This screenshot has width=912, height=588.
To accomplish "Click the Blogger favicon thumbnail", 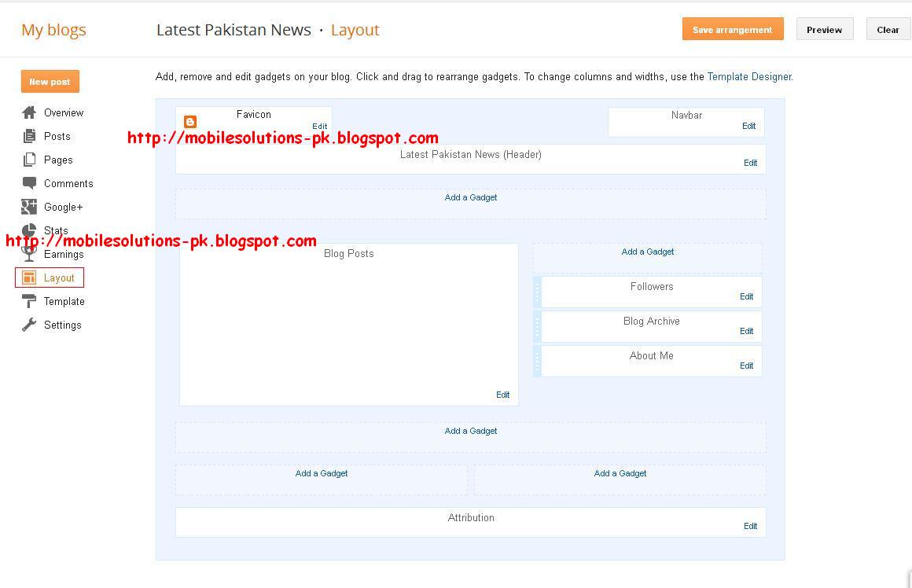I will click(190, 121).
